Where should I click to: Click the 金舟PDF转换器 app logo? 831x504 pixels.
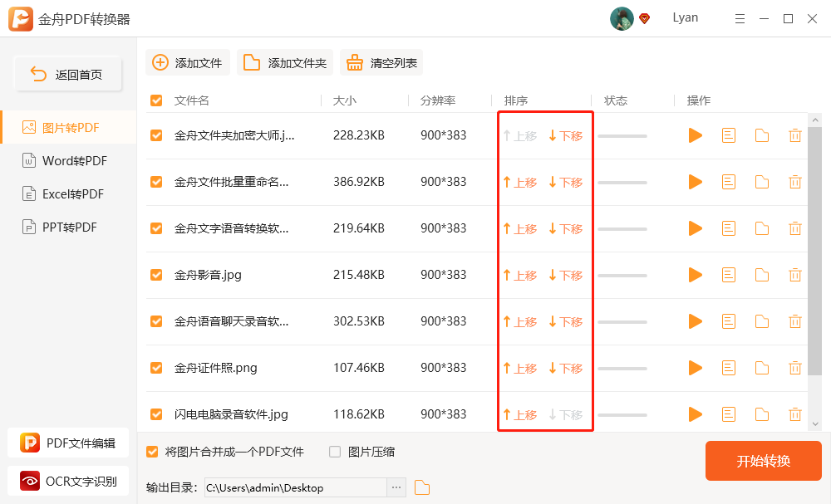coord(21,19)
